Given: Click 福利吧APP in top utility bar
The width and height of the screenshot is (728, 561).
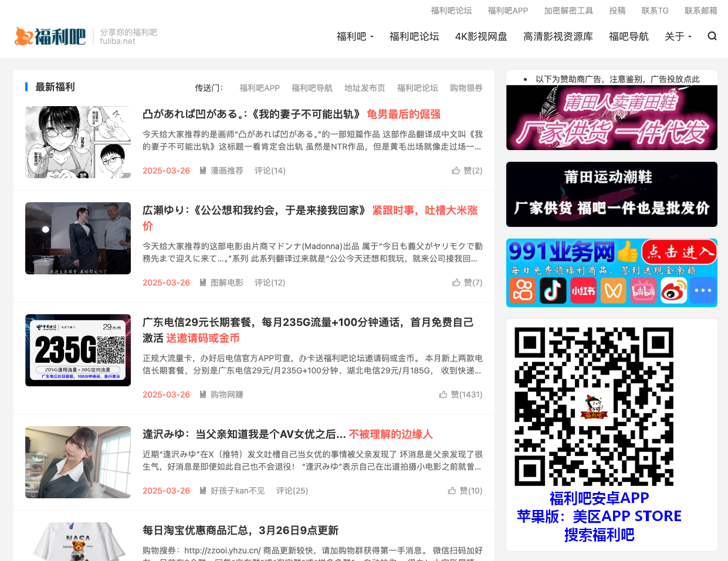Looking at the screenshot, I should tap(508, 11).
